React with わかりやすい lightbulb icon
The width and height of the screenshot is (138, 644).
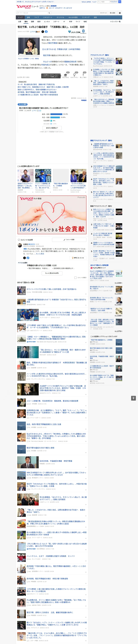[x=74, y=75]
